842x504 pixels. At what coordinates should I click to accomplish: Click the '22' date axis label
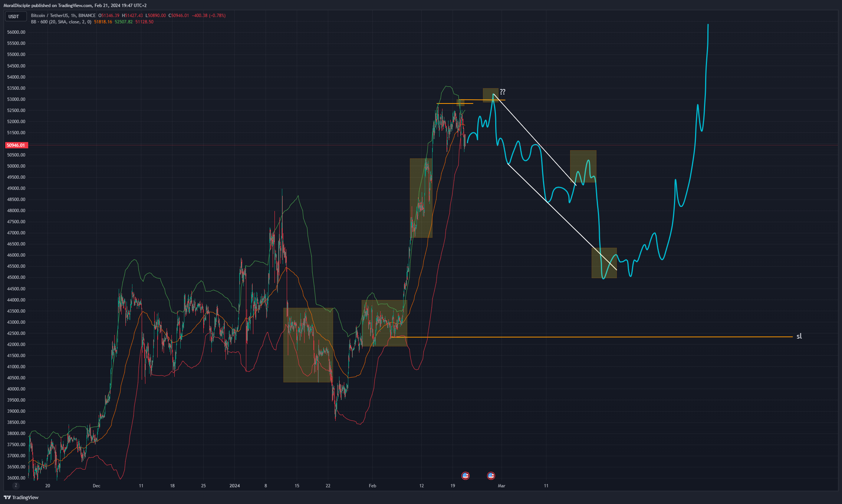click(328, 486)
